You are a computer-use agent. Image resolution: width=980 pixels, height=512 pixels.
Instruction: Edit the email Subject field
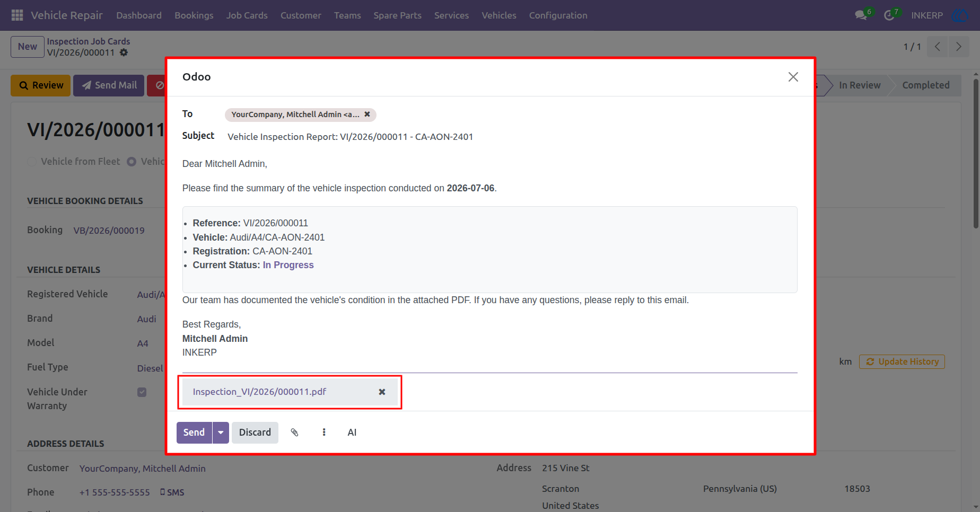(x=512, y=137)
